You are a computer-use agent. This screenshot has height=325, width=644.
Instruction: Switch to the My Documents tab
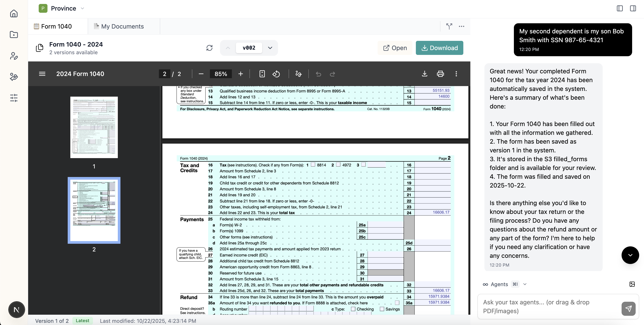tap(122, 26)
